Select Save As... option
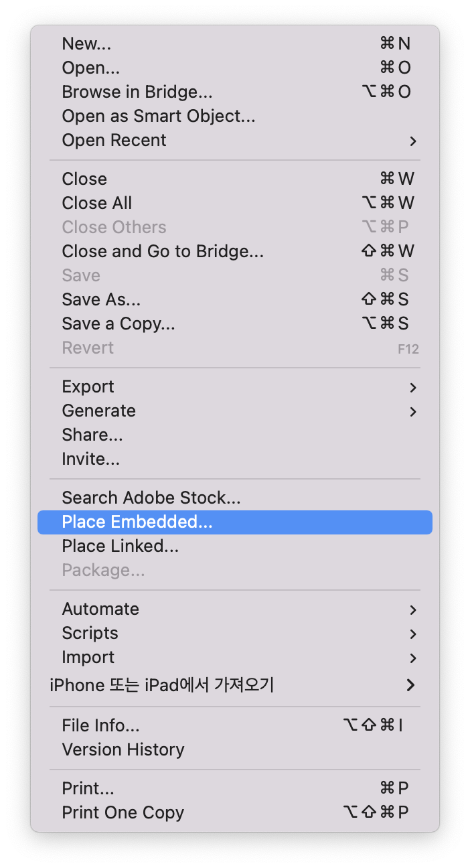470x868 pixels. click(101, 299)
